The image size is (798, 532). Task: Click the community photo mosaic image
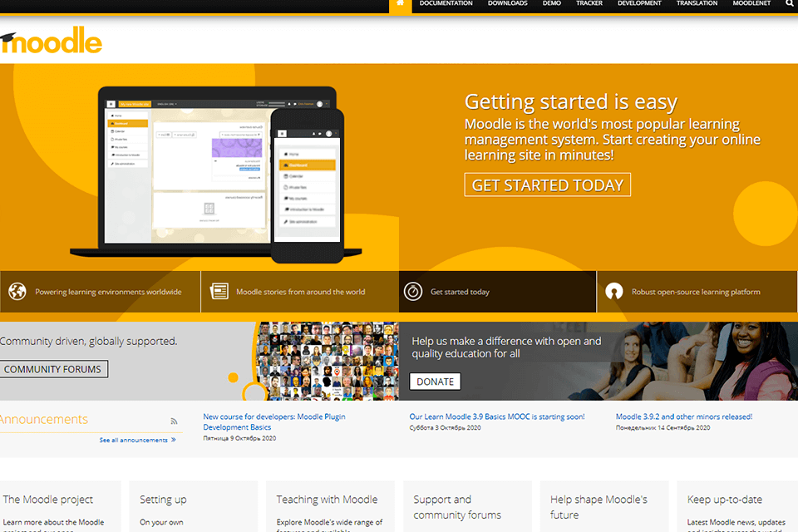tap(328, 361)
